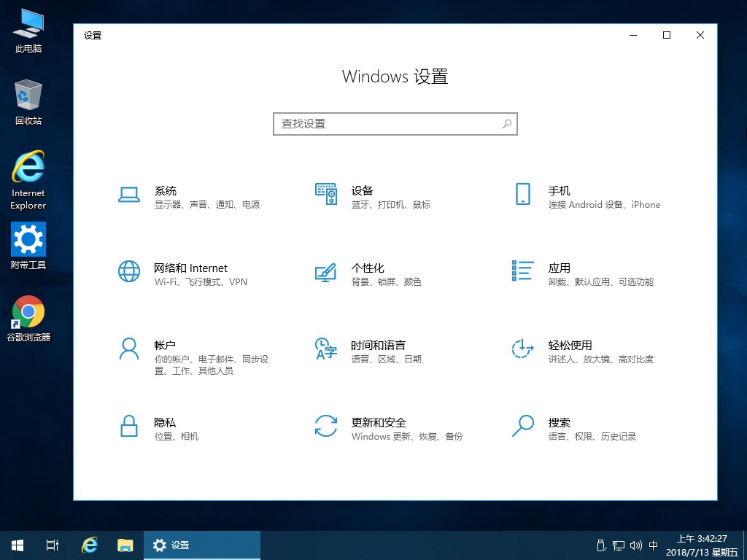Click the text 位置、相机
The image size is (747, 560).
[177, 436]
